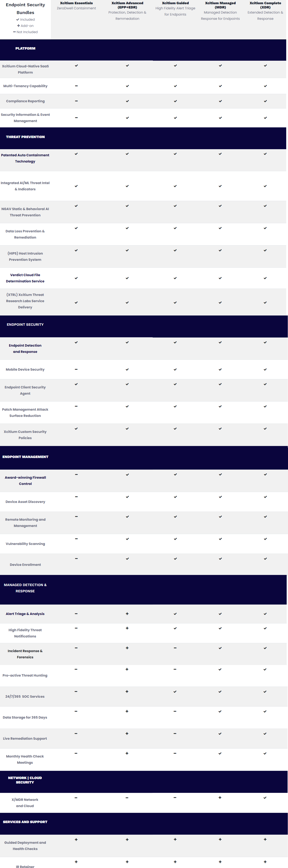Click Compliance Reporting minus icon under Xcitium Essentials

[x=76, y=101]
